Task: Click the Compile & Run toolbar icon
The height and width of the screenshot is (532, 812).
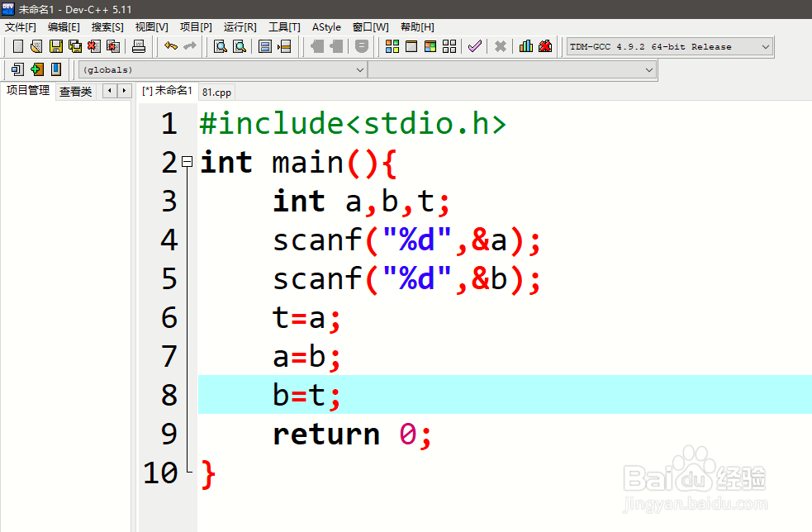Action: [x=430, y=46]
